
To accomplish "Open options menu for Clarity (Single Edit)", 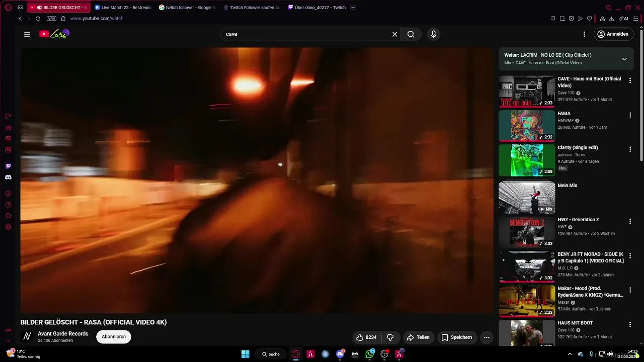I will pyautogui.click(x=630, y=149).
